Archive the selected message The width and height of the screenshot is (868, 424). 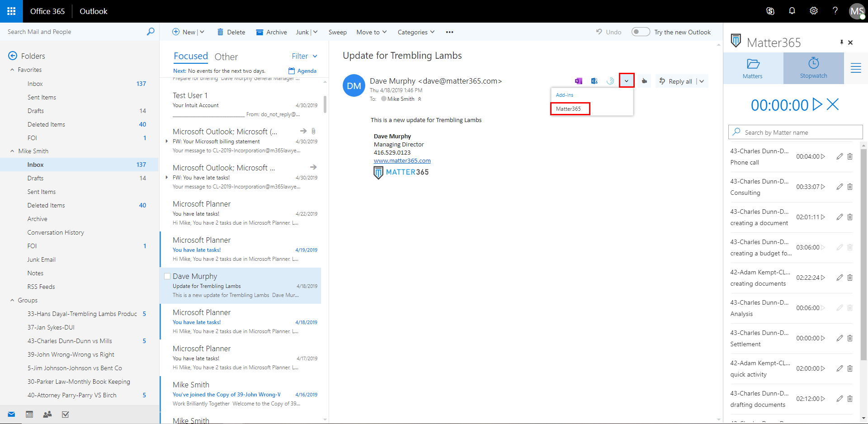coord(271,32)
